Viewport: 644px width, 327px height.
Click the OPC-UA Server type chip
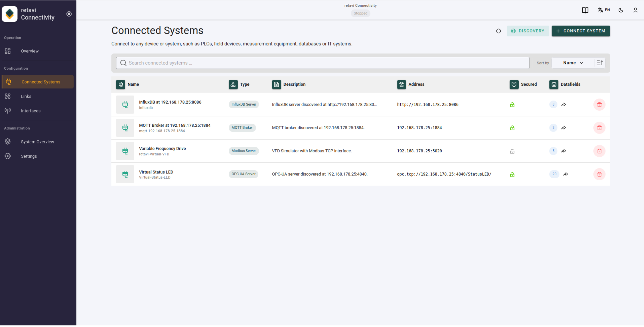[243, 174]
